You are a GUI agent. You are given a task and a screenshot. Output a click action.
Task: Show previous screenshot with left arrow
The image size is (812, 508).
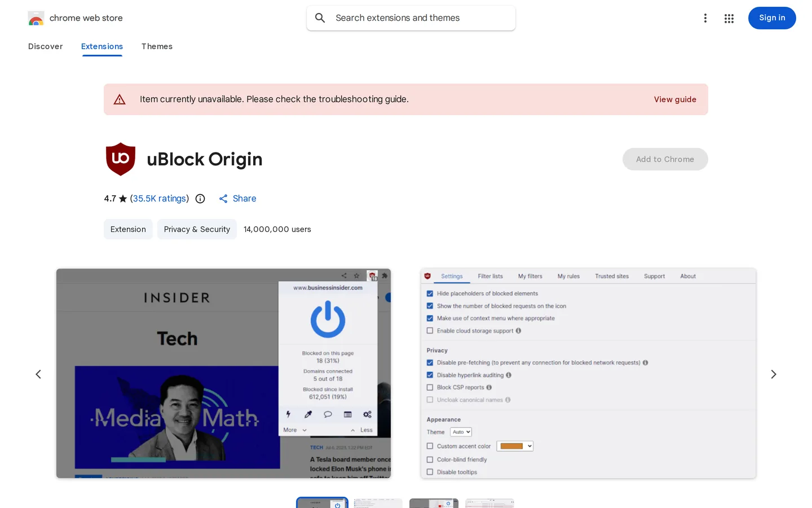pos(38,374)
